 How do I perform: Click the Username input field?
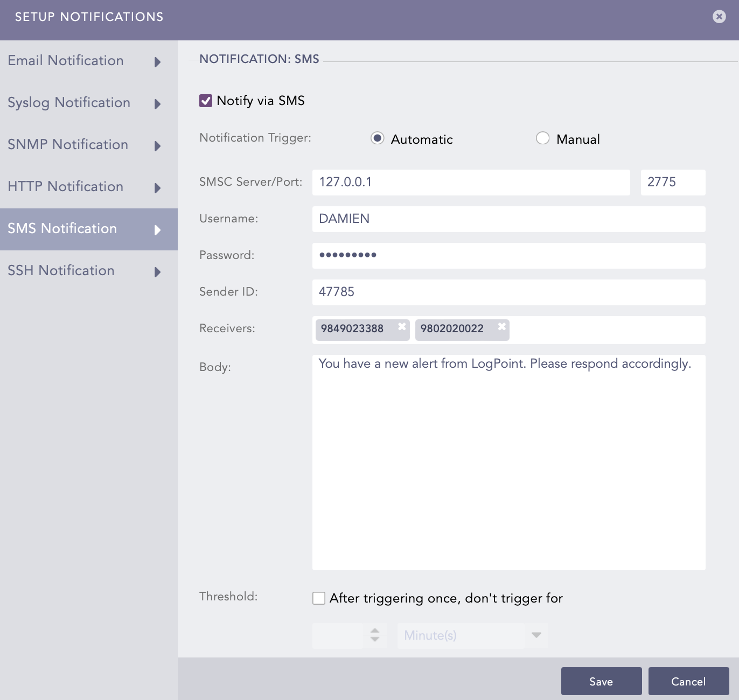508,219
